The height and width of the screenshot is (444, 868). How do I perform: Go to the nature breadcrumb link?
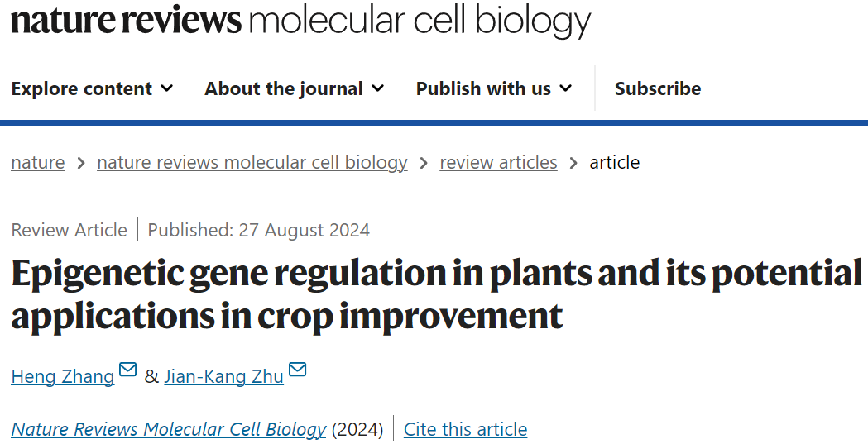(38, 162)
